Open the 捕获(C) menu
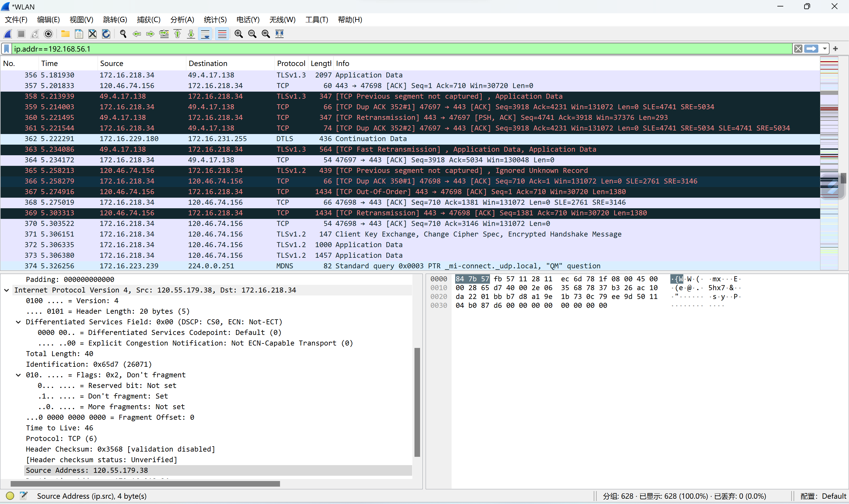The height and width of the screenshot is (504, 849). 149,20
